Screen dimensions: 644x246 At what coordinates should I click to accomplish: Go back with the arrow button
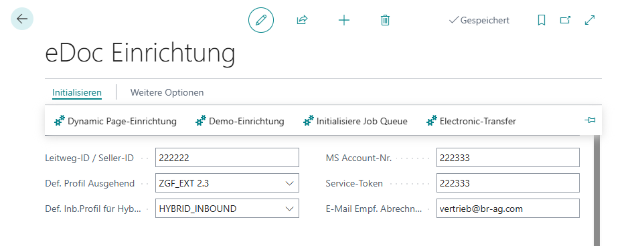22,19
